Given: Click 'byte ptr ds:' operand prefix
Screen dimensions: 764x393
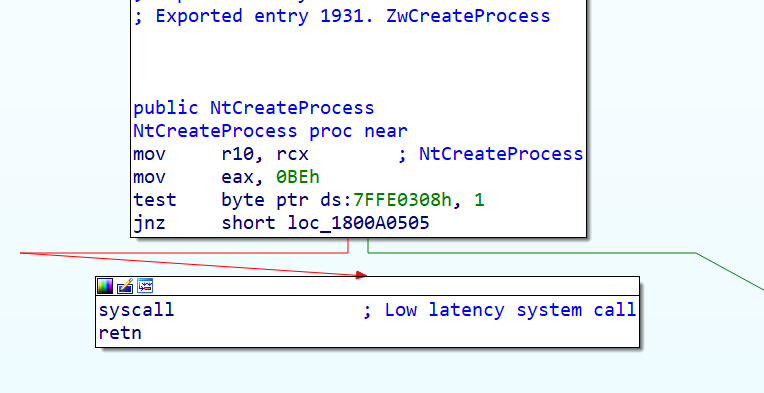Looking at the screenshot, I should click(287, 200).
